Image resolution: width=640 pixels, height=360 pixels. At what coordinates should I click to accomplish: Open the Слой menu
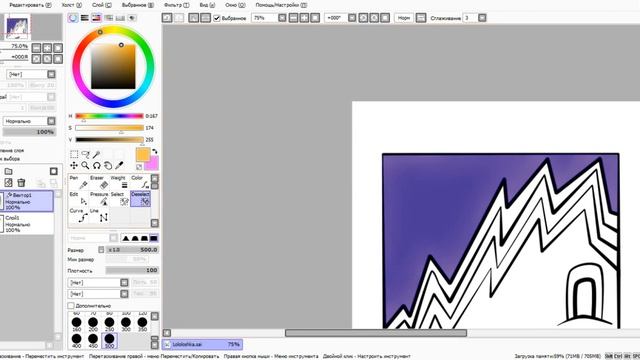pyautogui.click(x=102, y=5)
